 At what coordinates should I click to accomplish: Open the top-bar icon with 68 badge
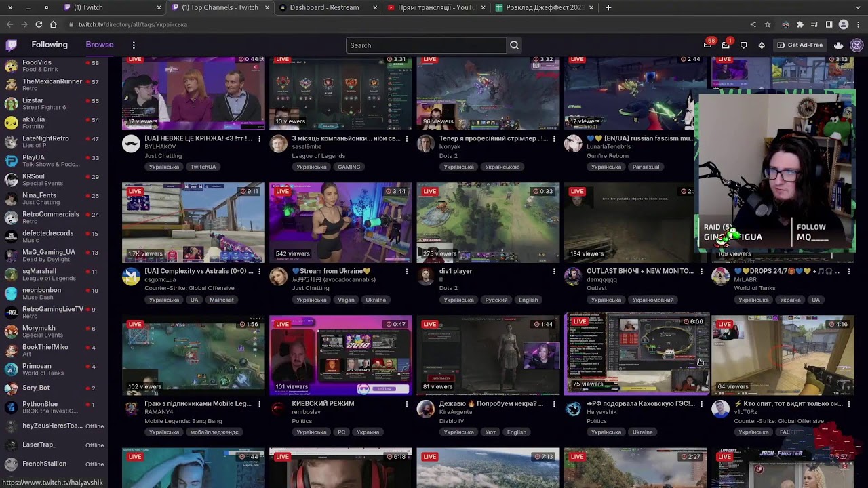(x=708, y=45)
